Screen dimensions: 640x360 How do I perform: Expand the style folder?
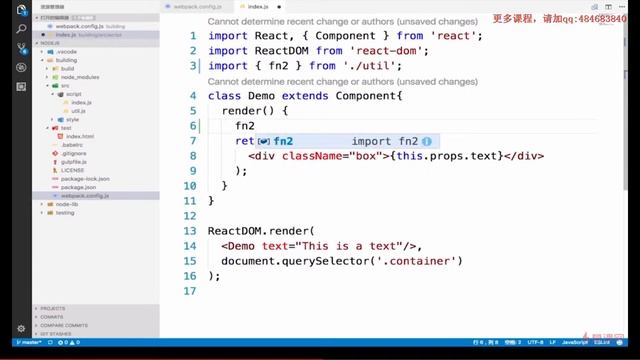(96, 120)
